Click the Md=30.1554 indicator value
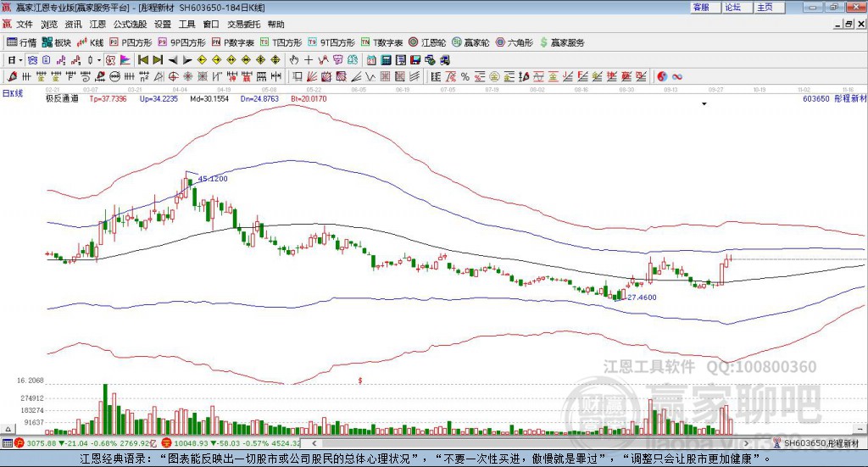Screen dimensions: 868x467 click(x=209, y=98)
